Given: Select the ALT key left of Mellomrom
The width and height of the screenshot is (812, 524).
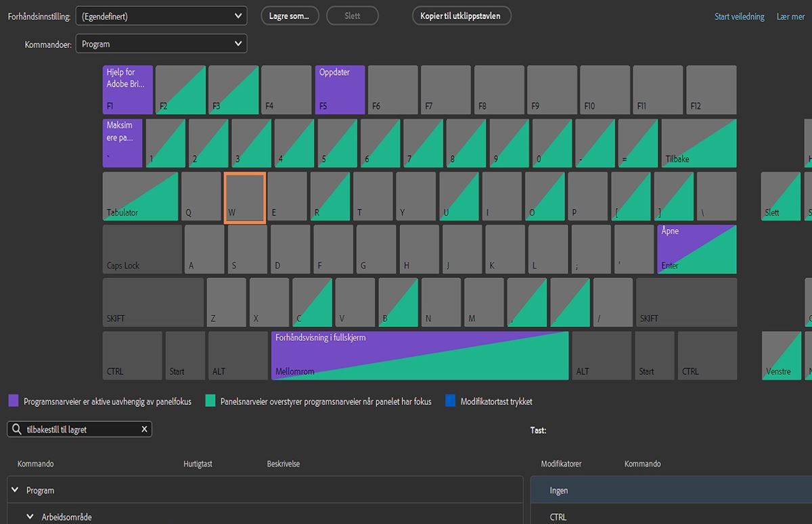Looking at the screenshot, I should [x=238, y=356].
